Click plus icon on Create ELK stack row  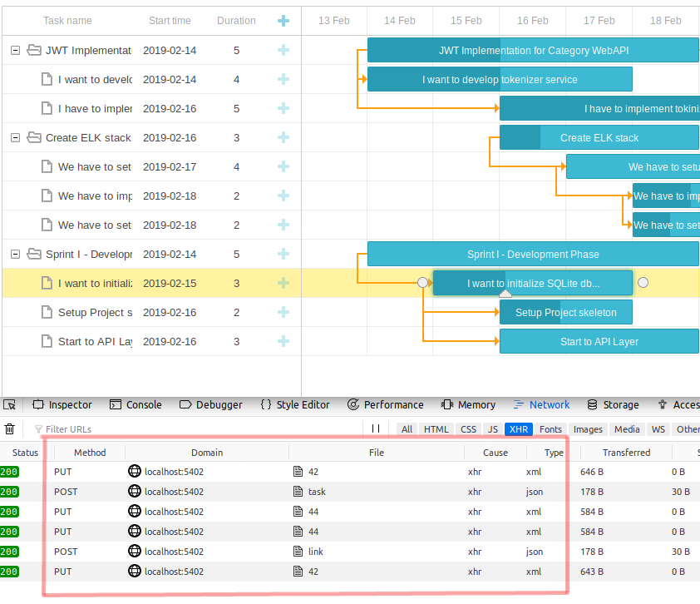point(283,138)
